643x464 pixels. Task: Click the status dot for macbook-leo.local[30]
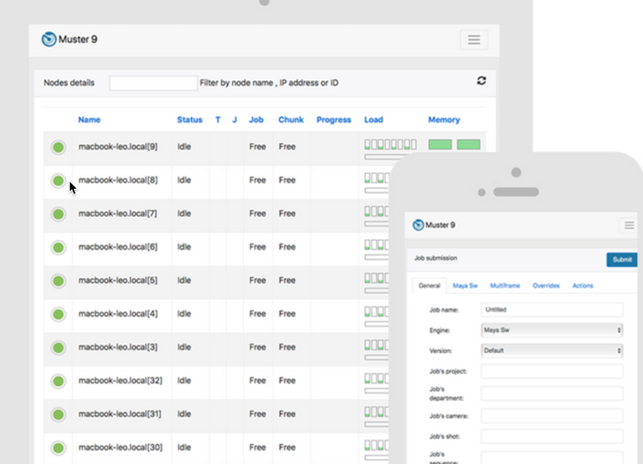pos(58,448)
